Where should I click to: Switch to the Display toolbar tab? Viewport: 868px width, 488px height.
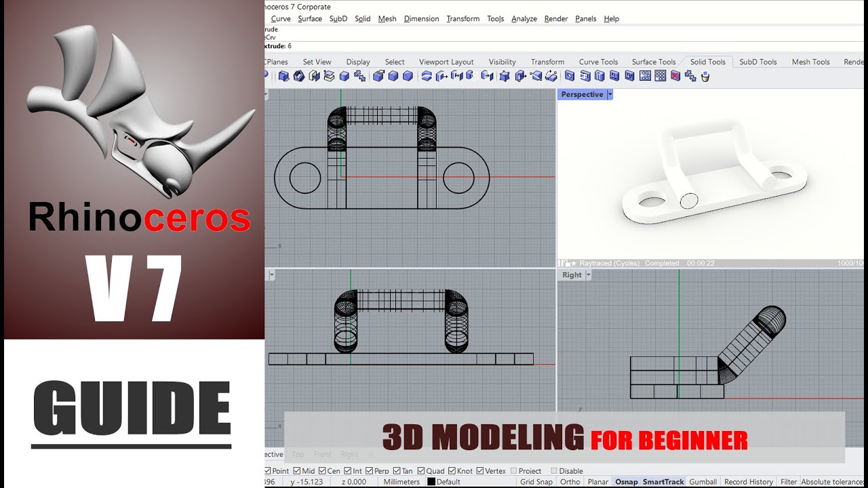tap(358, 62)
